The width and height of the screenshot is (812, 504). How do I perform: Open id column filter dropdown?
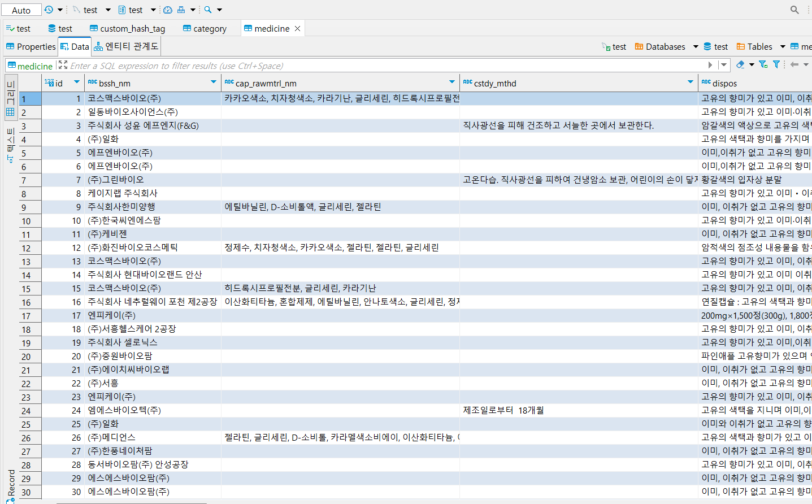[77, 82]
